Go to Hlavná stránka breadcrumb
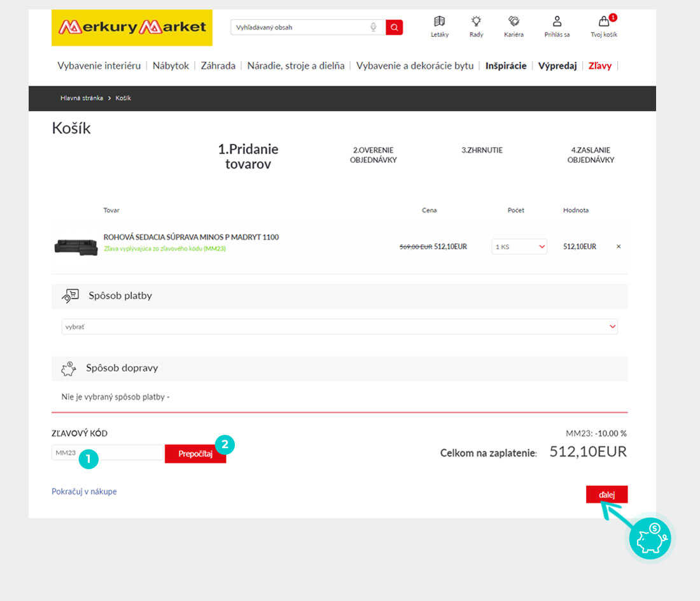Screen dimensions: 700x601 (81, 98)
